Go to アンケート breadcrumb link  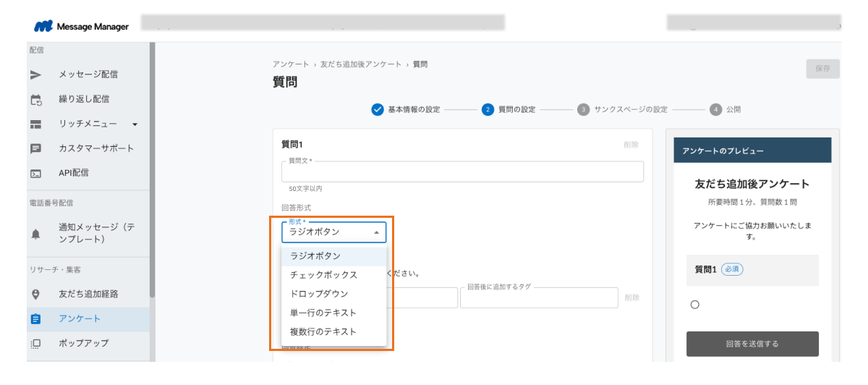coord(291,64)
